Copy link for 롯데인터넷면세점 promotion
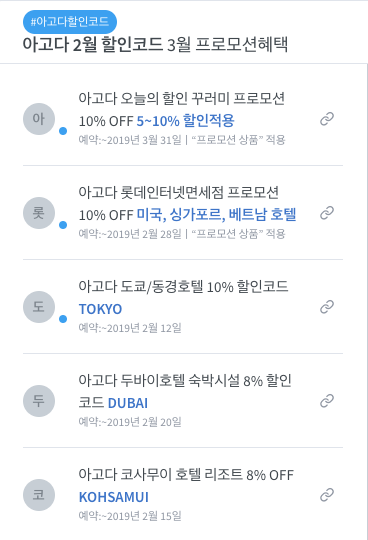Viewport: 368px width, 540px height. (x=327, y=213)
